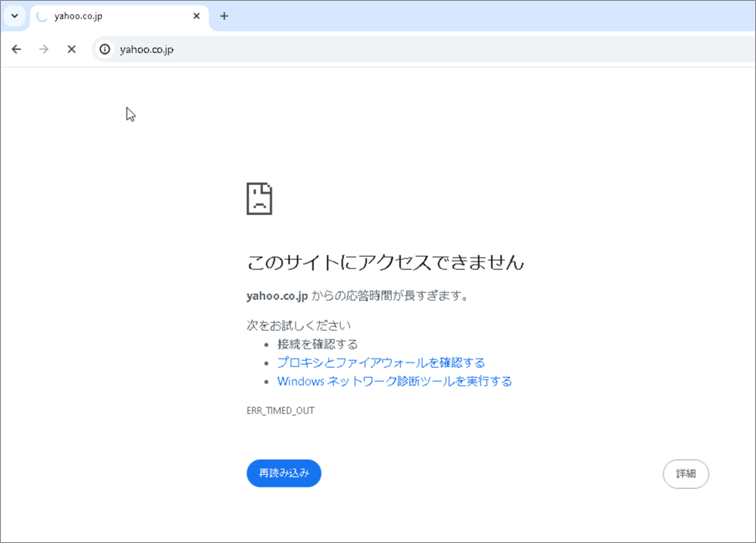Run Windows ネットワーク診断ツール link

pyautogui.click(x=394, y=382)
